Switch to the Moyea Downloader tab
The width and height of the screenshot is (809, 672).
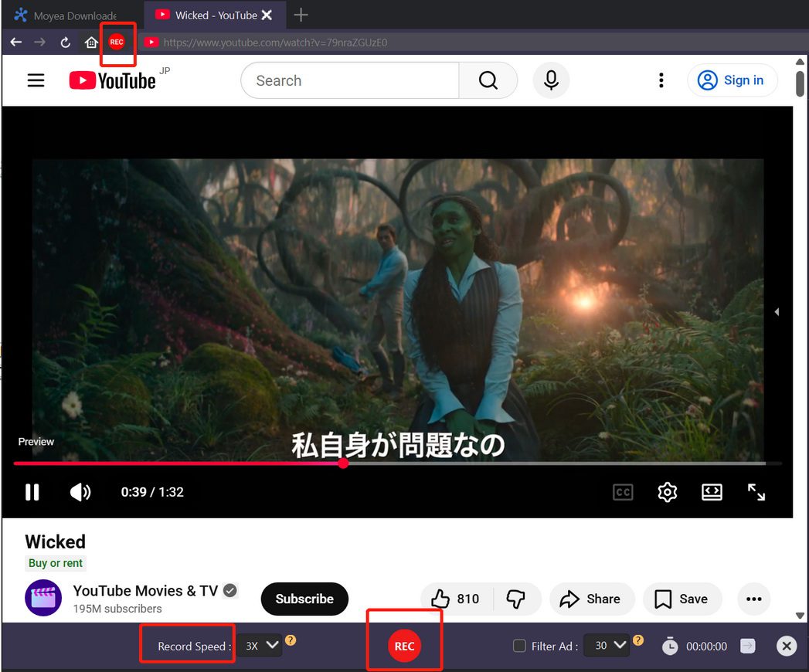tap(66, 15)
